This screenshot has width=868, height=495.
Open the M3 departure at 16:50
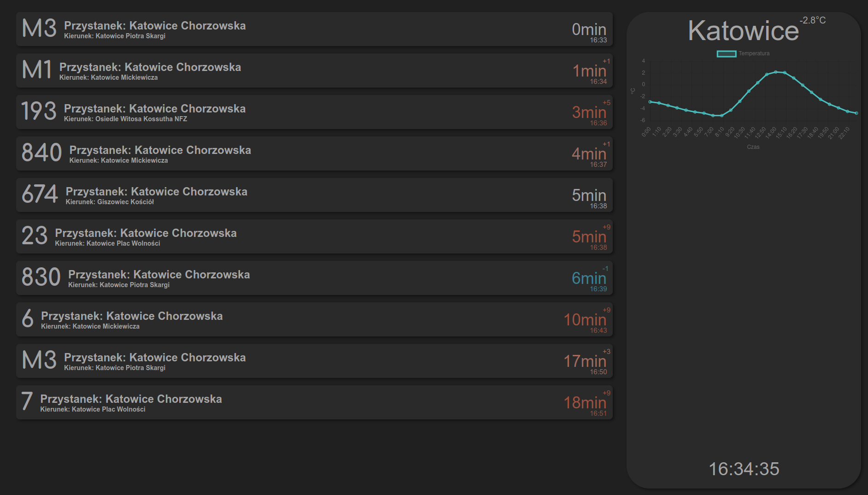[314, 361]
